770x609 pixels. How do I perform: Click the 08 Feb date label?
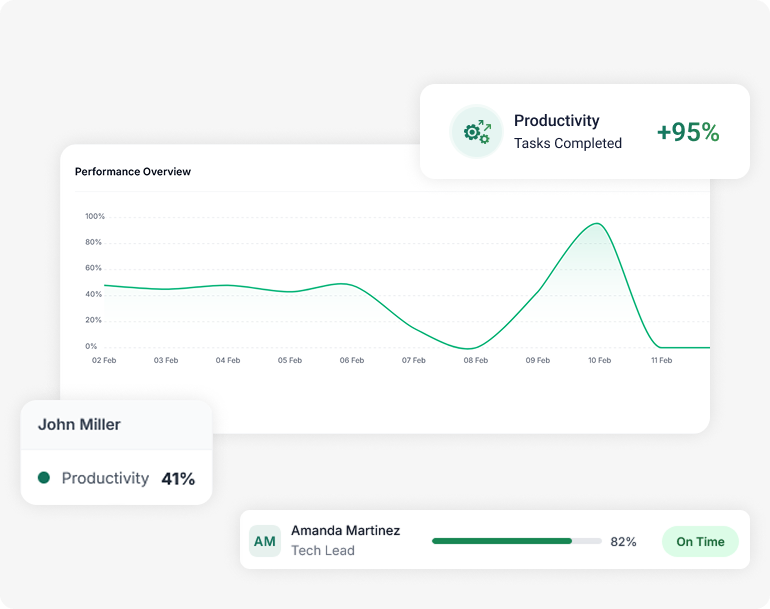[475, 360]
